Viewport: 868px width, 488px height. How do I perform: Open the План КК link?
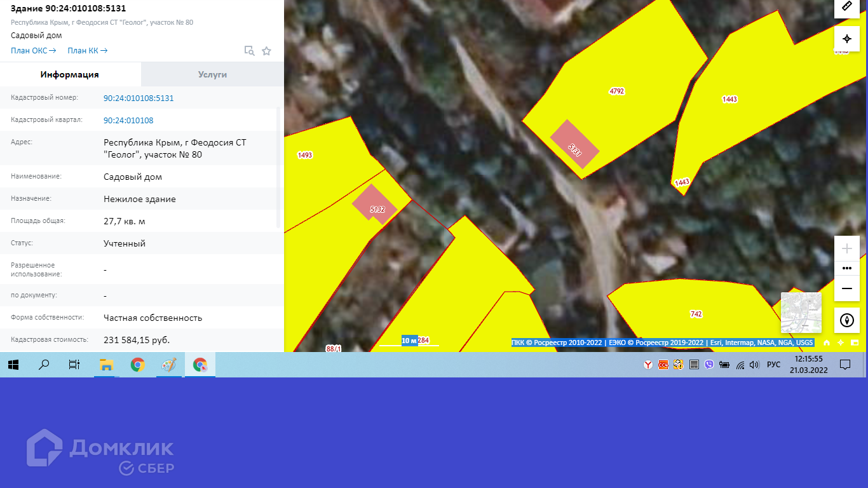[x=88, y=51]
